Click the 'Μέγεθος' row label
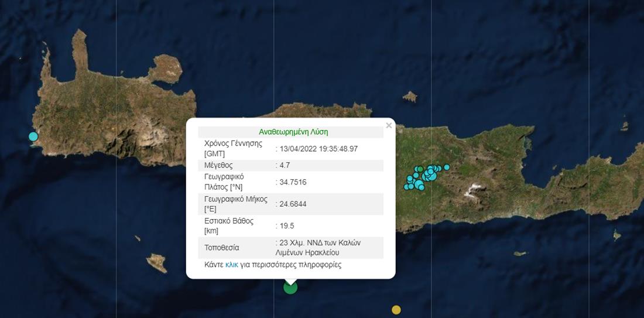The image size is (644, 318). click(x=218, y=166)
